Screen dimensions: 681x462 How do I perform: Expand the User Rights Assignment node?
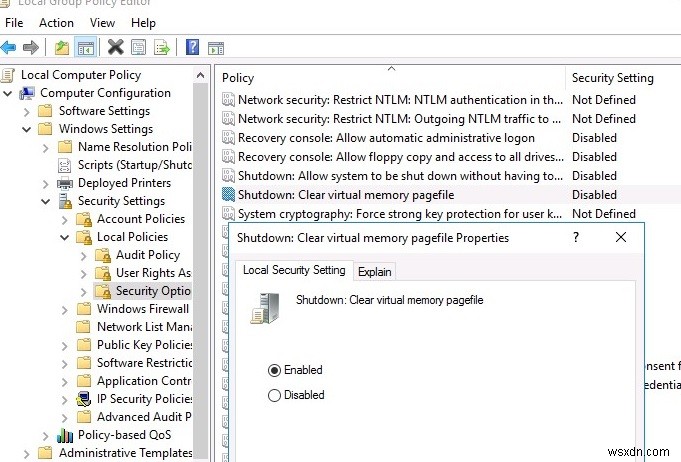click(84, 274)
